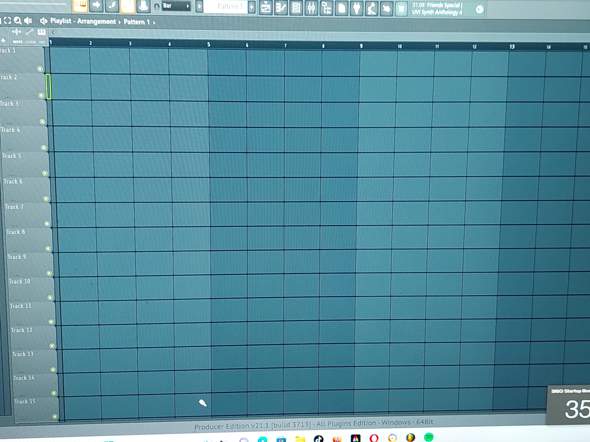Open the Playlist options menu arrow
The width and height of the screenshot is (590, 442).
pyautogui.click(x=44, y=21)
